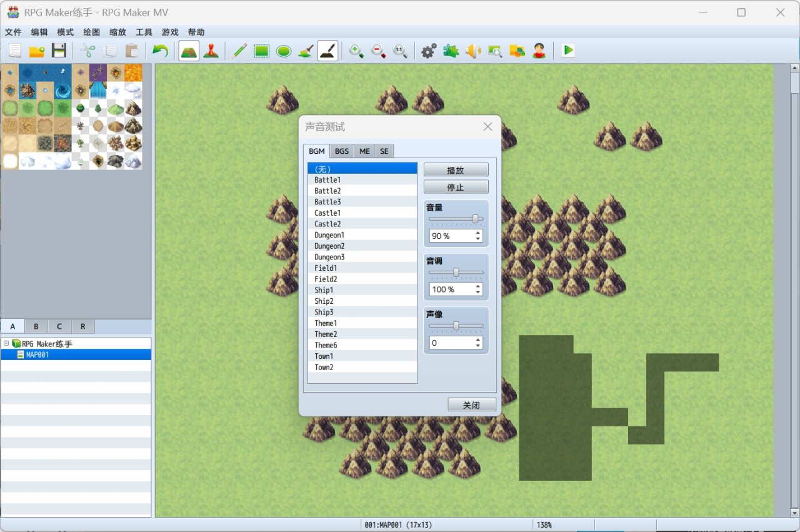Viewport: 800px width, 532px height.
Task: Open the Character Generator icon
Action: [x=539, y=51]
